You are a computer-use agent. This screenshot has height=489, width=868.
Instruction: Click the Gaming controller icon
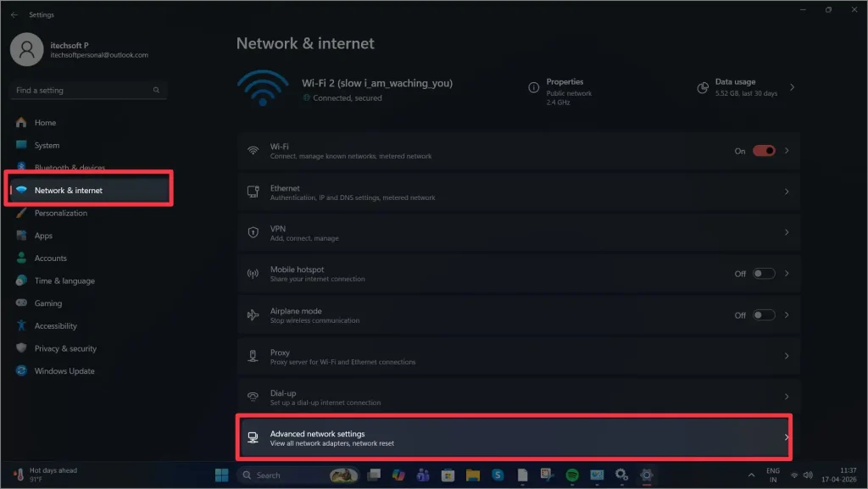point(21,303)
